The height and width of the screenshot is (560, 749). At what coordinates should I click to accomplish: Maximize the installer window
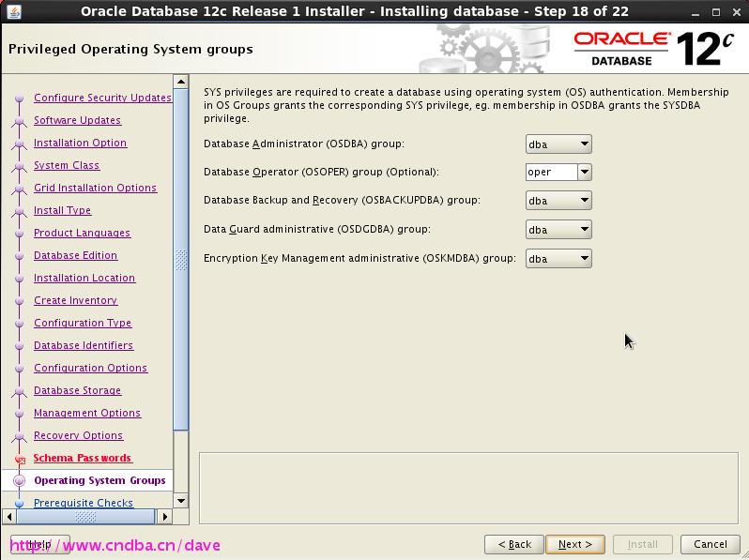click(x=715, y=12)
